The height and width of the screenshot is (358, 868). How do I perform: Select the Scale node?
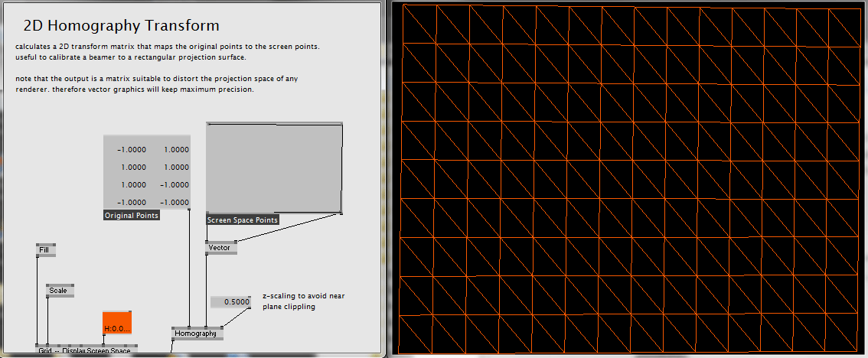(x=60, y=291)
